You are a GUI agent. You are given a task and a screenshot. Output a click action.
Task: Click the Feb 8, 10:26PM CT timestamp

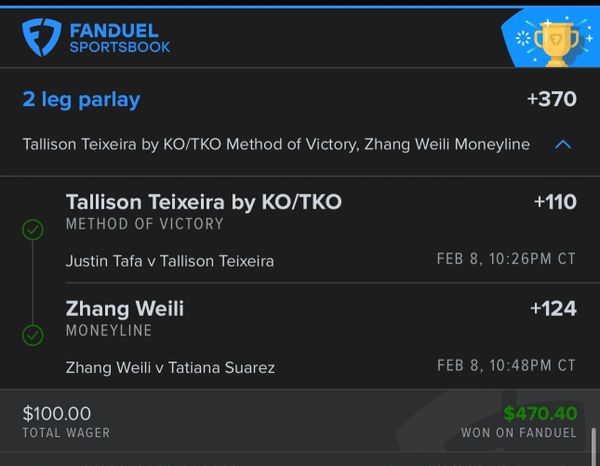[x=506, y=259]
